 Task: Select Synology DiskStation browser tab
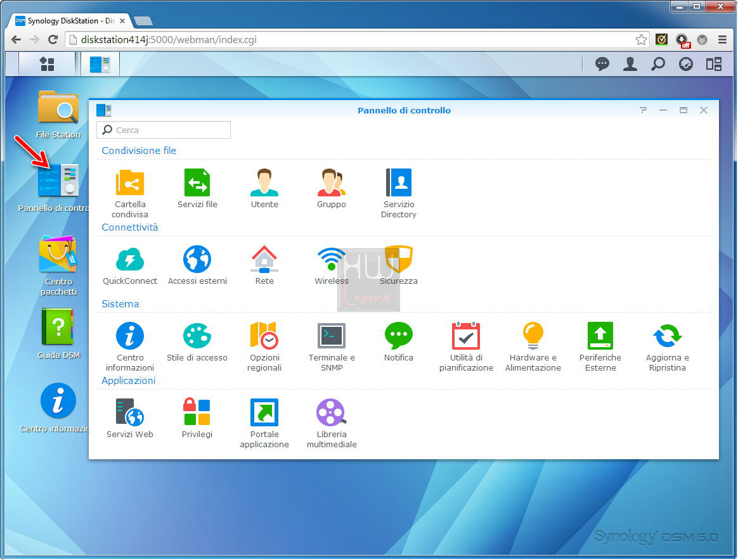(70, 21)
